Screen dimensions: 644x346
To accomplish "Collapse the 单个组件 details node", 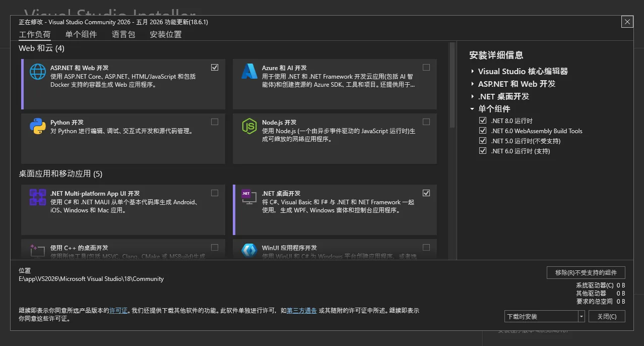I will (473, 109).
